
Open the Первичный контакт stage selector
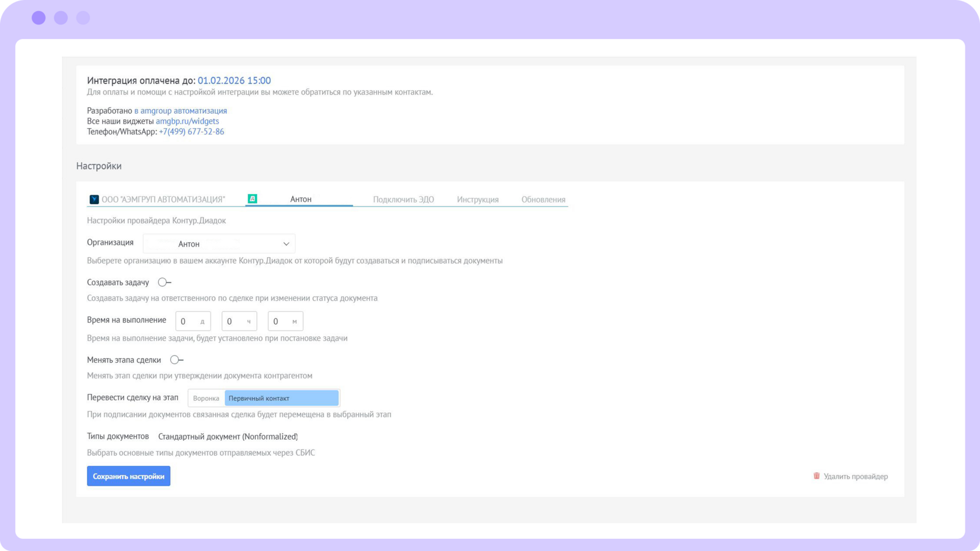[282, 398]
